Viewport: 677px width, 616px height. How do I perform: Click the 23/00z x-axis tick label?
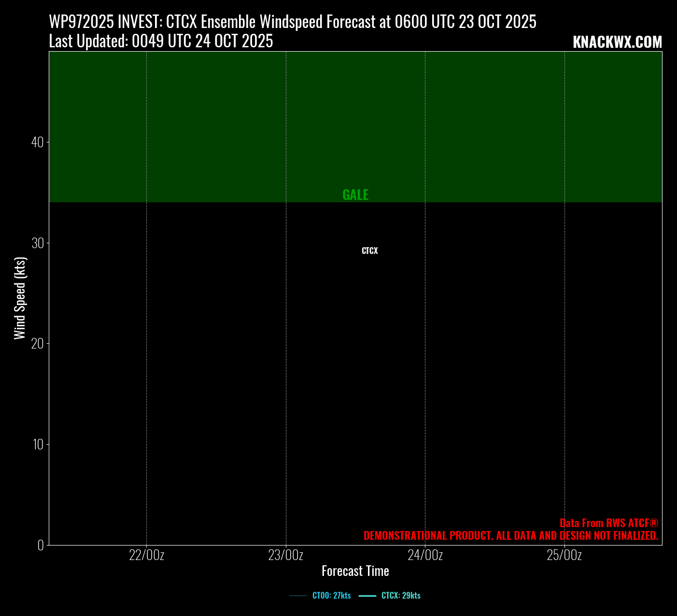(286, 555)
